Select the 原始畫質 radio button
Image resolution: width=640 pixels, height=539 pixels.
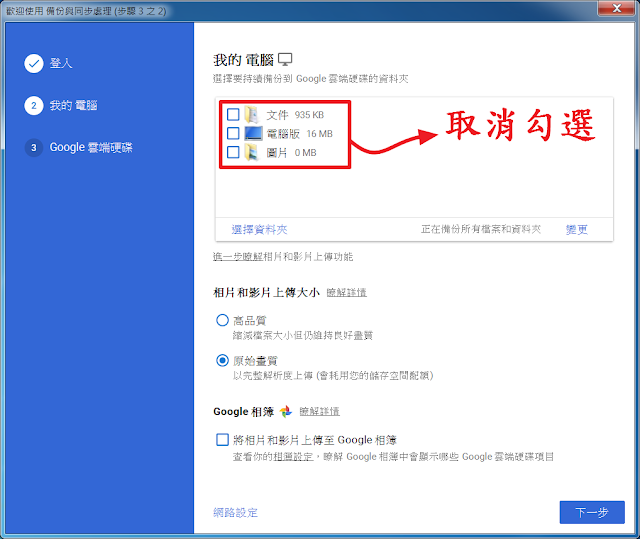tap(222, 360)
